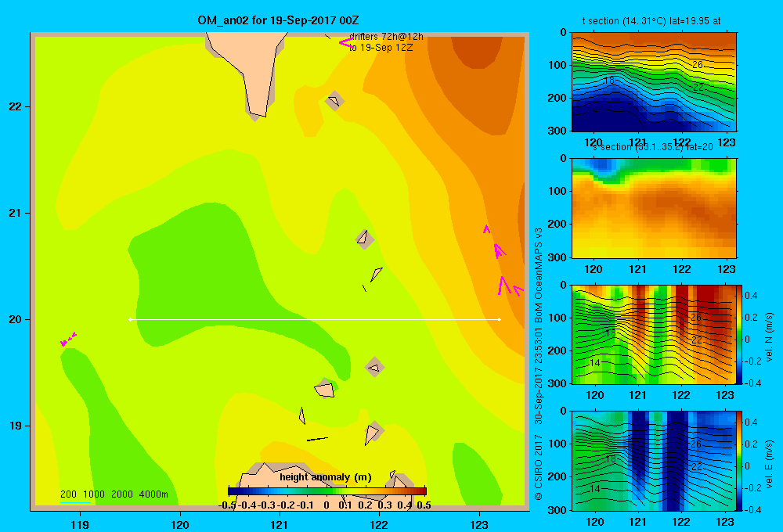Screen dimensions: 783x532
Task: Click the main map longitude label 121
Action: click(280, 524)
